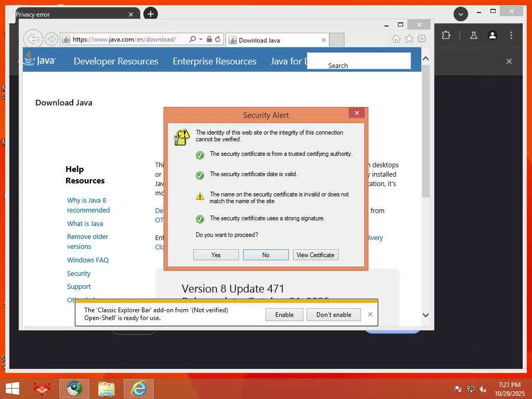This screenshot has height=399, width=532.
Task: Dismiss the add-on notification bar
Action: point(370,314)
